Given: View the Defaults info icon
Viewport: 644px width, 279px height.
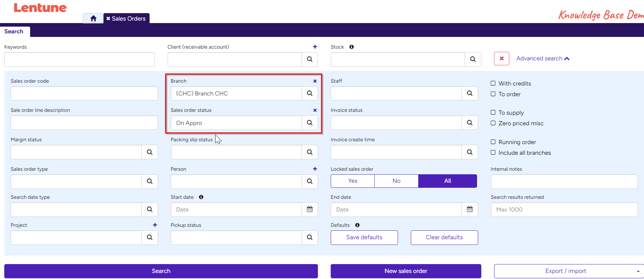Looking at the screenshot, I should pos(357,225).
